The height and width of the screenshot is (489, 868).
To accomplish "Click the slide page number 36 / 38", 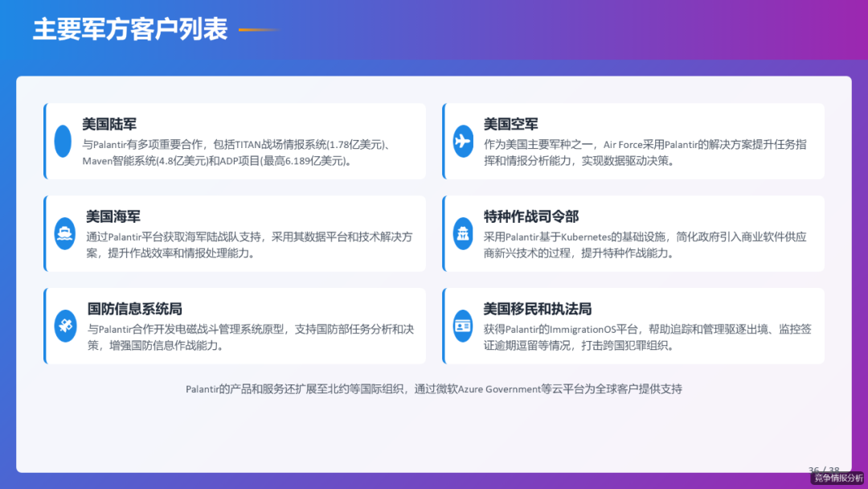I will (824, 469).
